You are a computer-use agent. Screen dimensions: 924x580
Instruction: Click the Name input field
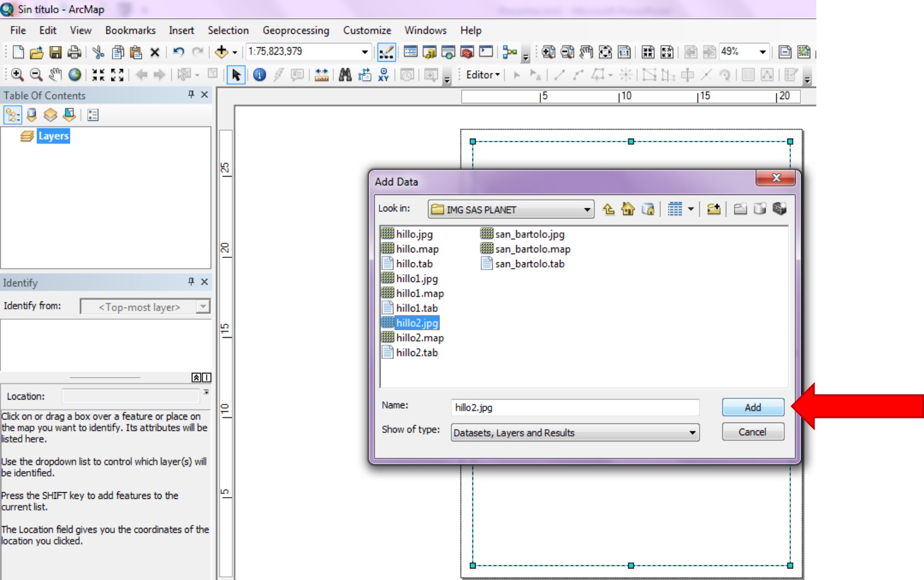pos(575,407)
